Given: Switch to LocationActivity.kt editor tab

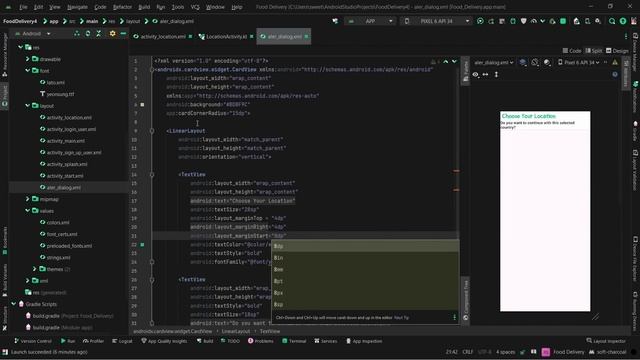Looking at the screenshot, I should pos(226,36).
